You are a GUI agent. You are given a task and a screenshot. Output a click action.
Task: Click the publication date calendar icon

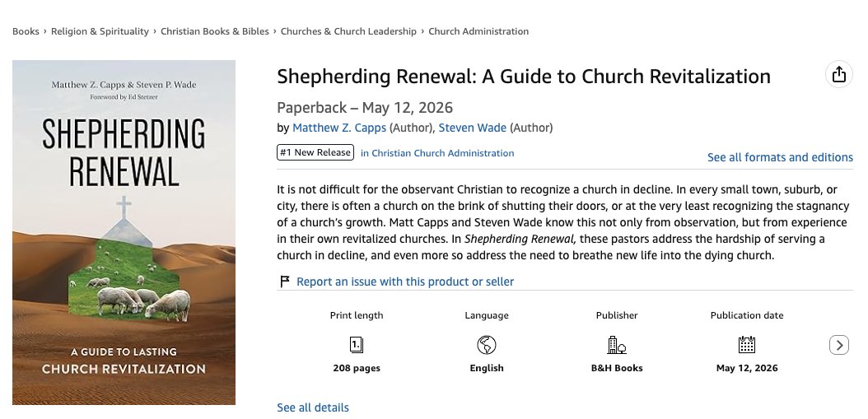tap(747, 345)
